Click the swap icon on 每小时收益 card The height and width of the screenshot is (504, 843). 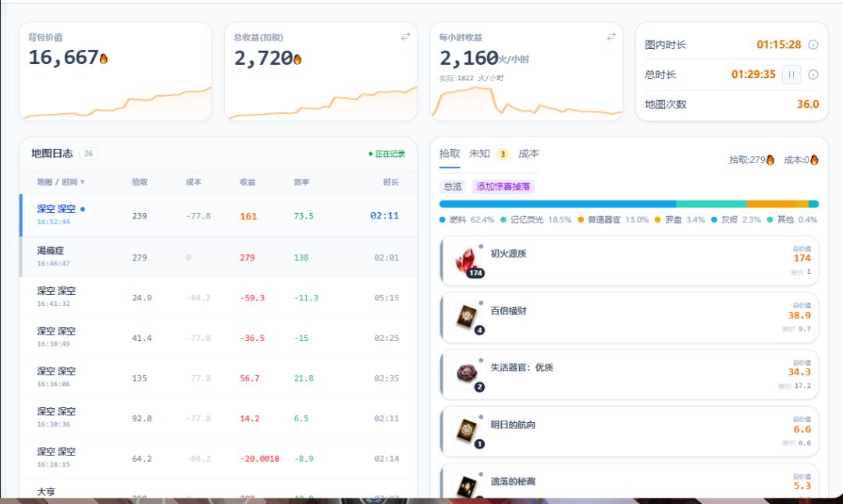coord(610,36)
